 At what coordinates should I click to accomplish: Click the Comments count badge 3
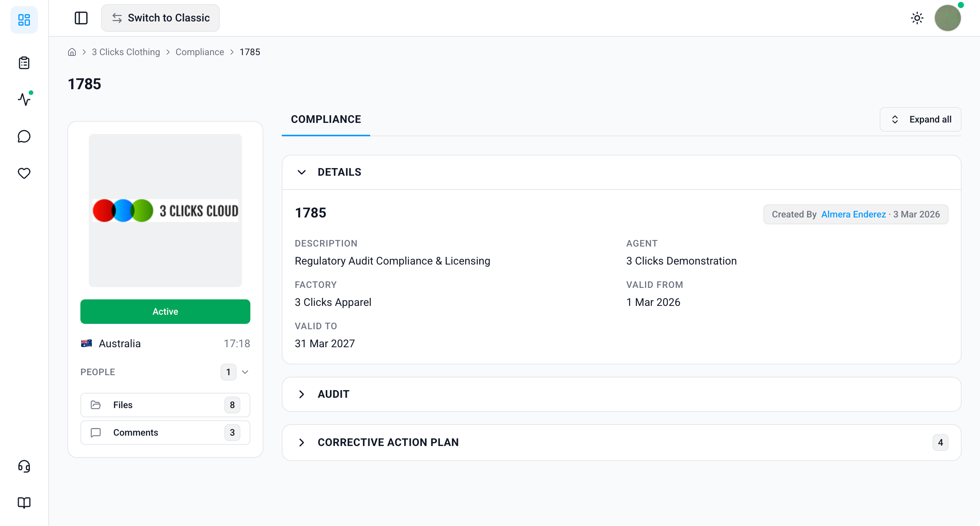(x=232, y=433)
